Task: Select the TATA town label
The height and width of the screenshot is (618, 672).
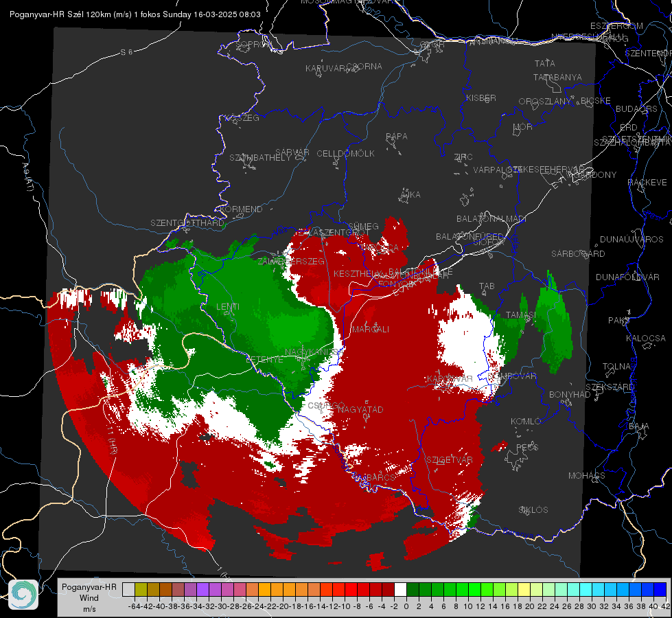Action: coord(545,63)
